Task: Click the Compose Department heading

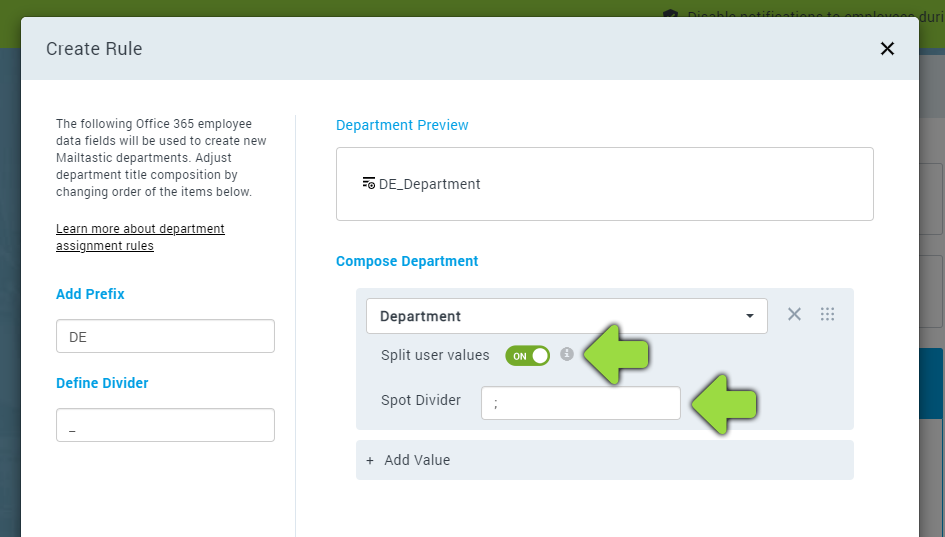Action: tap(407, 262)
